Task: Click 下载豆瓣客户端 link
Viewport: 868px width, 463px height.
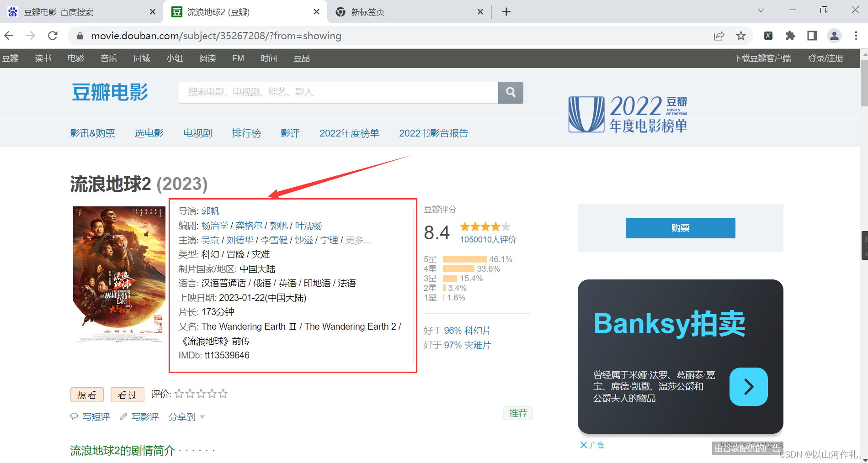Action: (762, 58)
